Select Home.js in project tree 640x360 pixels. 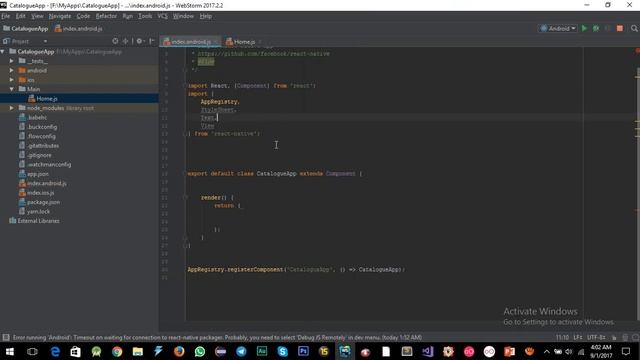point(47,98)
